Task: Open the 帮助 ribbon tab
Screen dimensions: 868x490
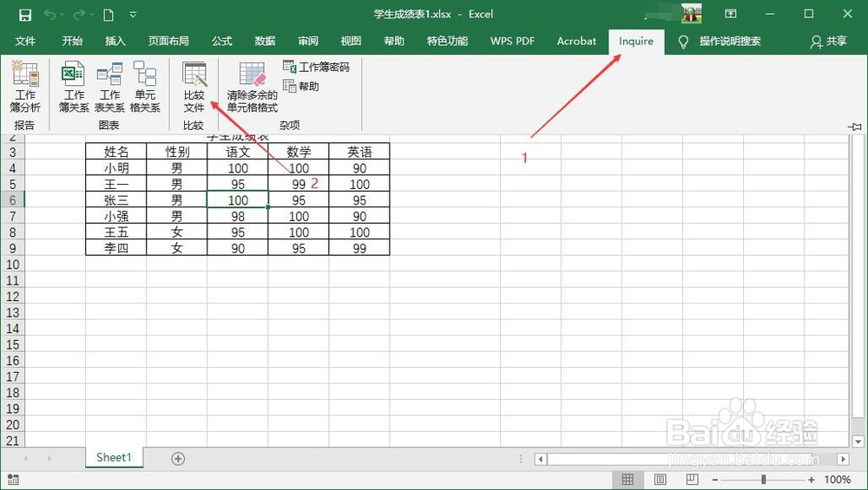Action: [393, 41]
